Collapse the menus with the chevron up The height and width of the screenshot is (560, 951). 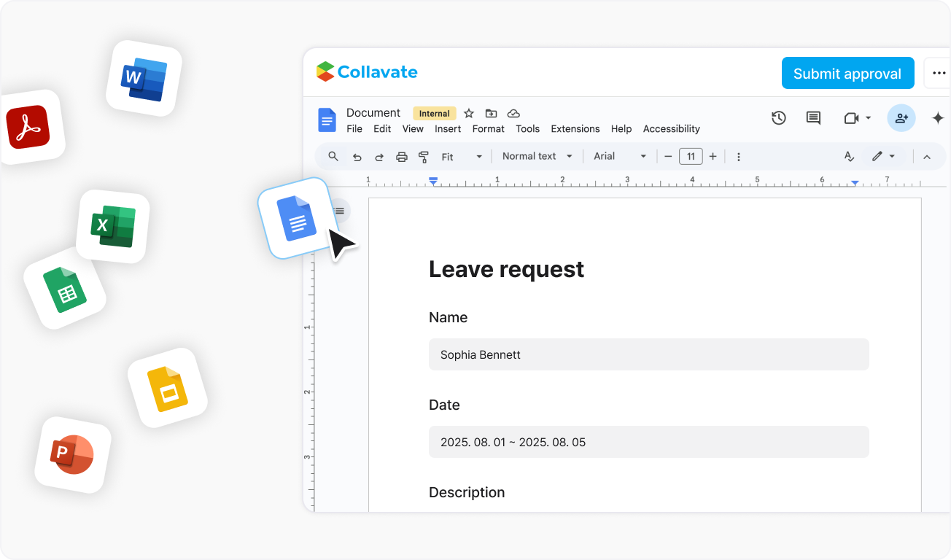927,157
